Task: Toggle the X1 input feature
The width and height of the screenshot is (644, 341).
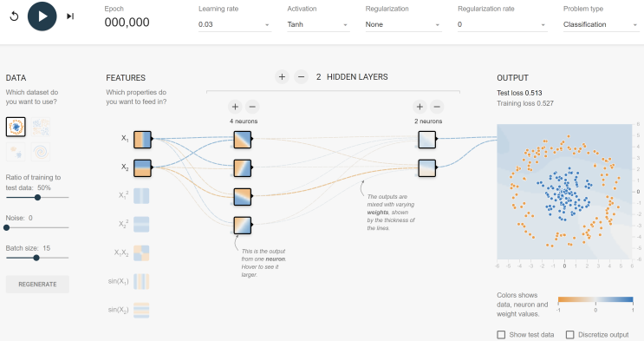Action: pyautogui.click(x=142, y=140)
